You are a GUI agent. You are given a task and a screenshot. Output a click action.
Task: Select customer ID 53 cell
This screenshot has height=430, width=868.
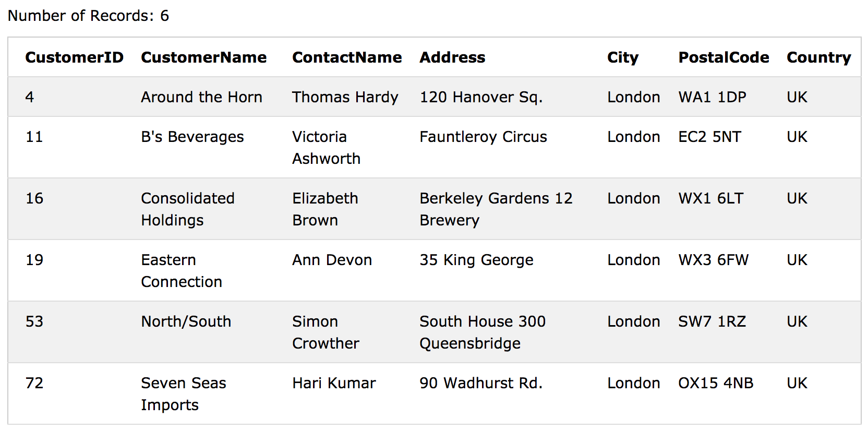[34, 321]
